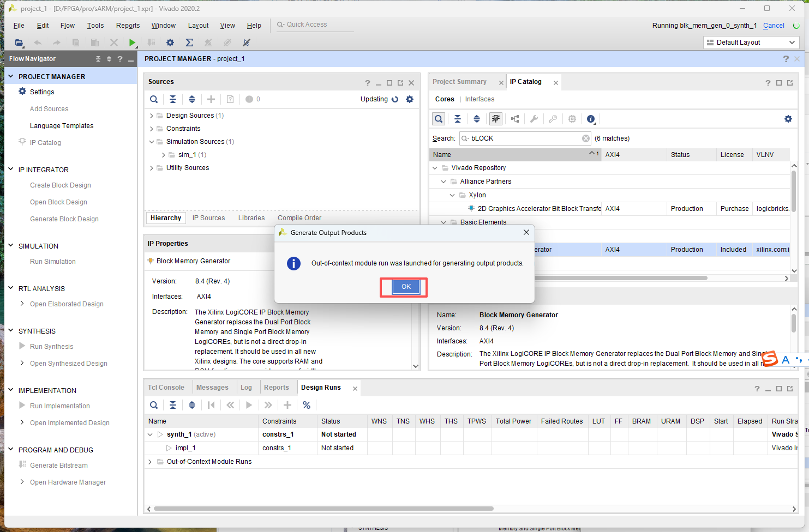
Task: Expand Constraints tree node in Sources
Action: [152, 129]
